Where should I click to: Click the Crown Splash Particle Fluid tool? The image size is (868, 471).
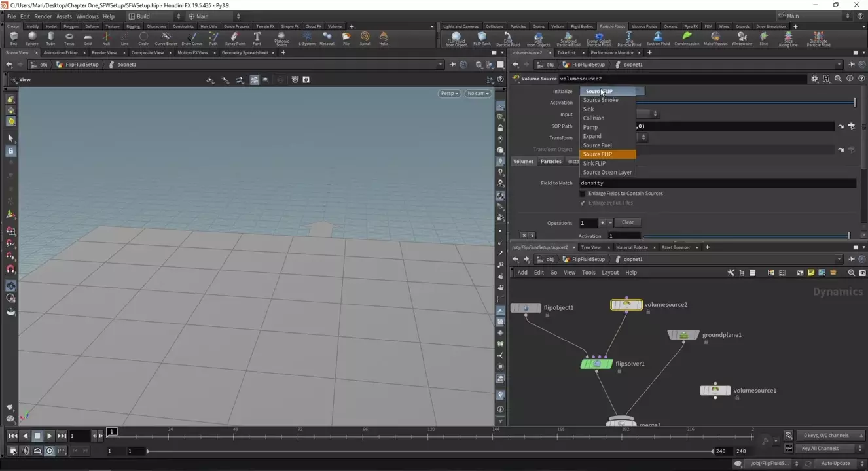pyautogui.click(x=598, y=38)
